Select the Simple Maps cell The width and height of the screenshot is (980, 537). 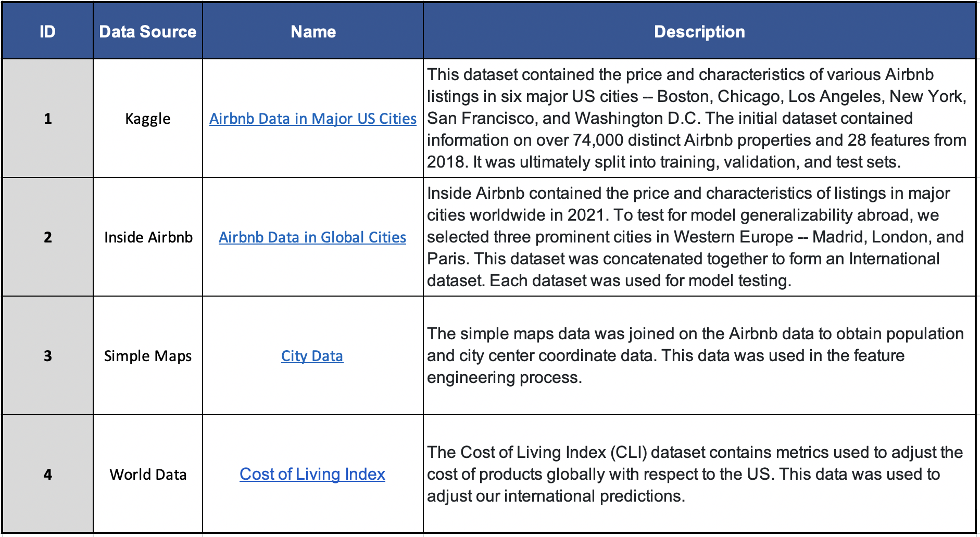pos(148,356)
